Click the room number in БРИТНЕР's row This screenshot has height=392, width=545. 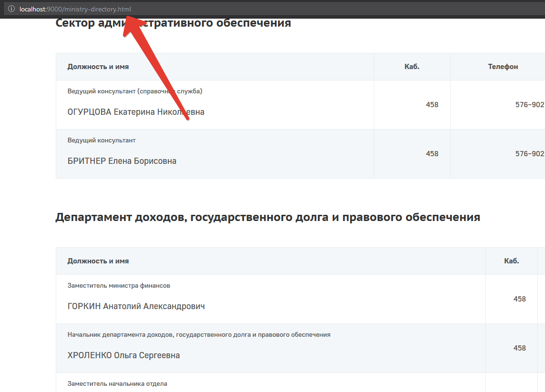pos(432,154)
